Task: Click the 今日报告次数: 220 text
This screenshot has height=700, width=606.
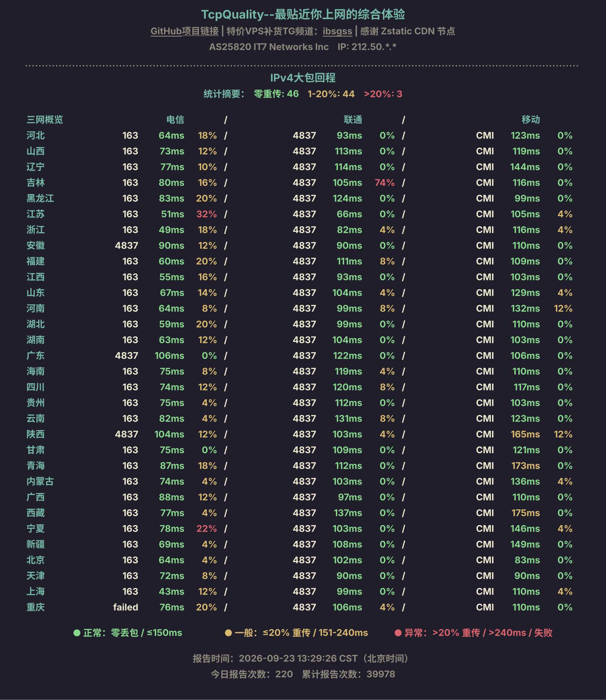Action: point(252,674)
